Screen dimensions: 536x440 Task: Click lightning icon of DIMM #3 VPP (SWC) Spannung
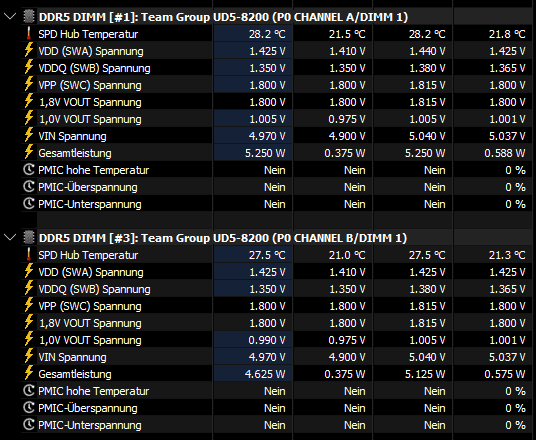pos(29,305)
